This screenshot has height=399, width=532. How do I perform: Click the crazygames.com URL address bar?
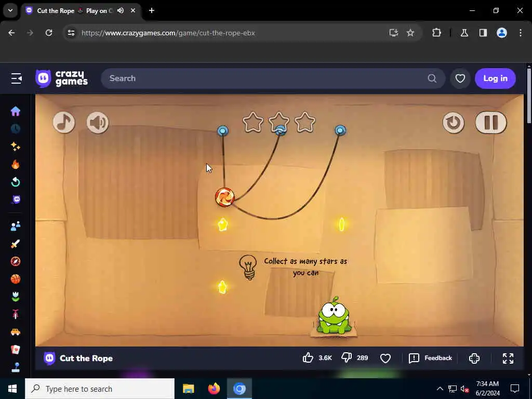pos(168,33)
